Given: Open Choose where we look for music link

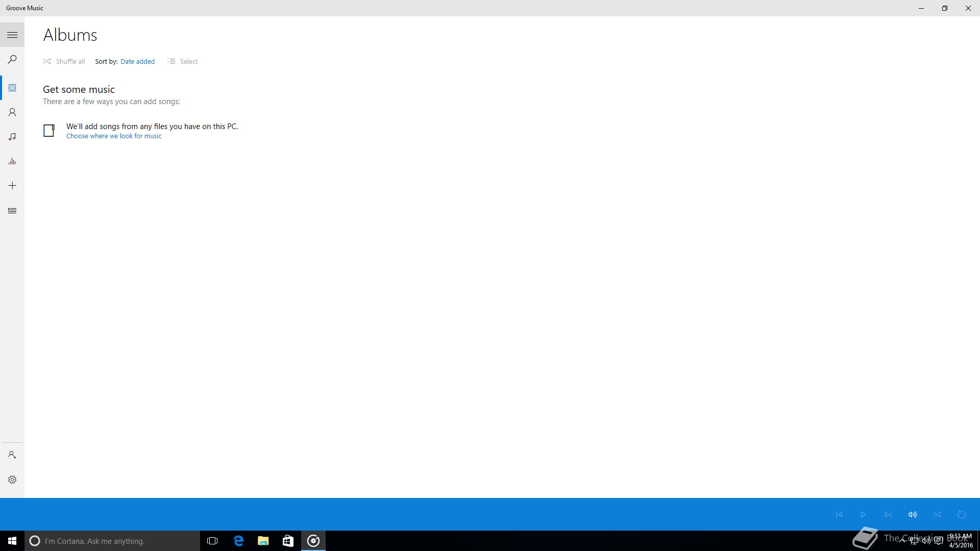Looking at the screenshot, I should (x=114, y=136).
